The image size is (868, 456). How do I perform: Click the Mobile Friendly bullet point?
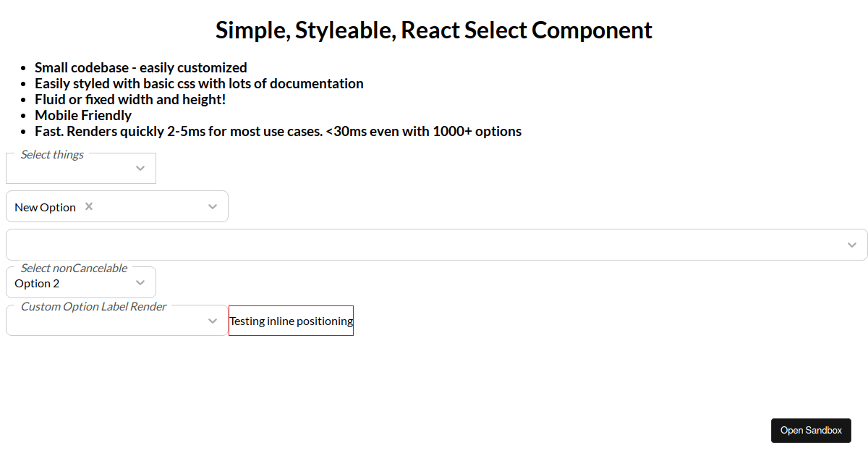coord(82,115)
